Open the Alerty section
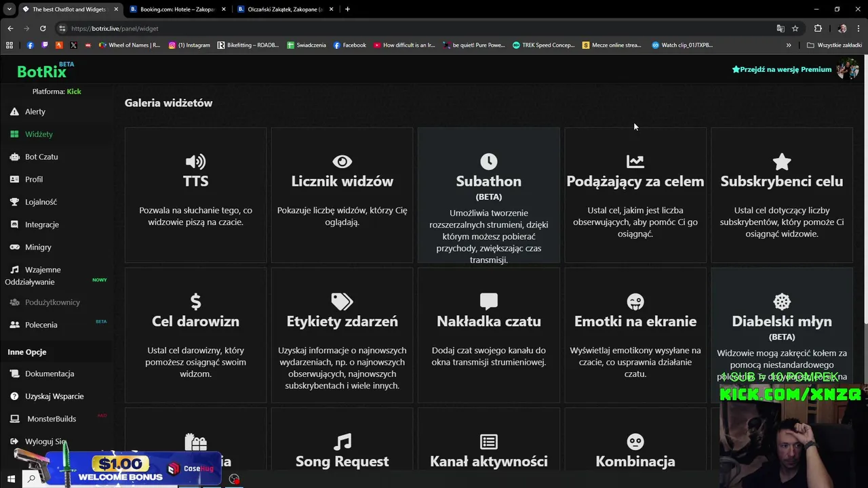 coord(35,112)
